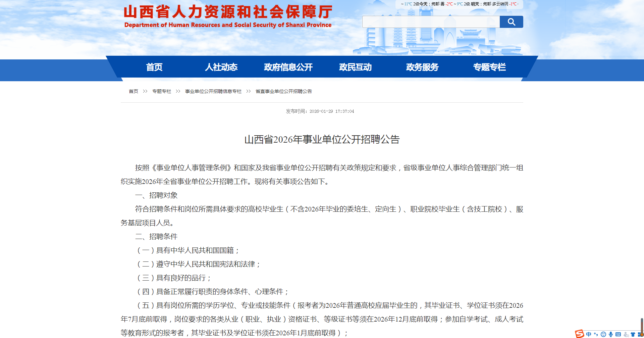
Task: Open the 首页 navigation tab
Action: 154,67
